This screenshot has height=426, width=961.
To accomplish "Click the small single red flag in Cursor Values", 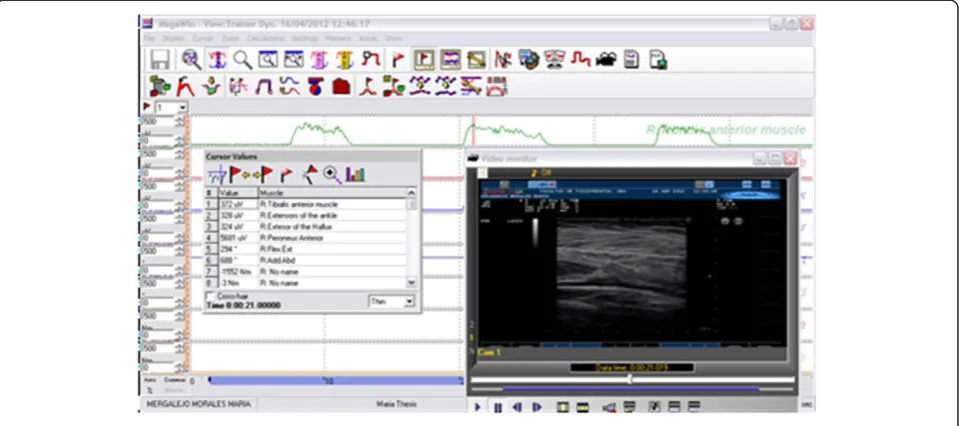I will [x=286, y=175].
